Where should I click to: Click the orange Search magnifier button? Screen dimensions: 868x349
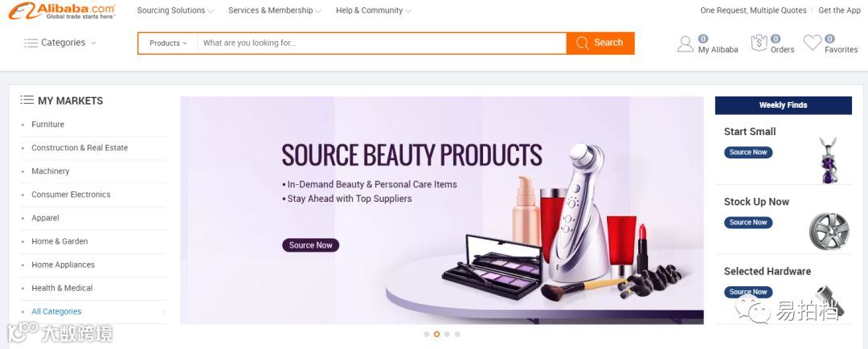(x=600, y=43)
